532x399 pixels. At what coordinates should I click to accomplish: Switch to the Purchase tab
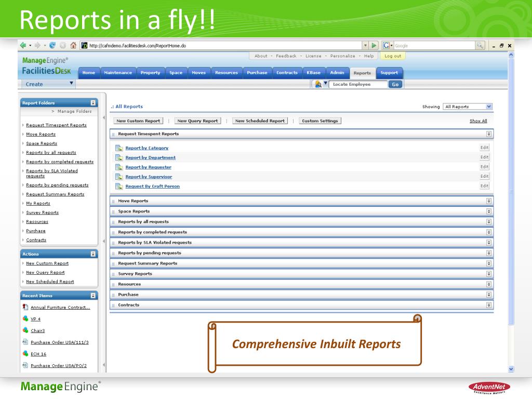pos(257,73)
